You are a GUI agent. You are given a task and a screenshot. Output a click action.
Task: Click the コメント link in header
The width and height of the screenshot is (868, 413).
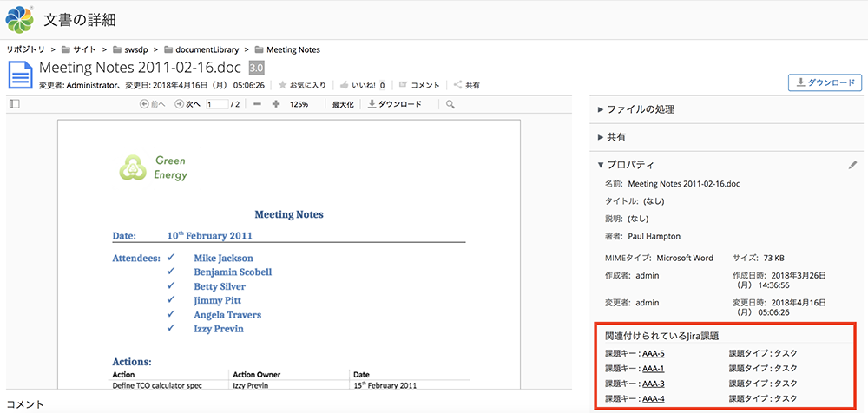click(x=419, y=85)
